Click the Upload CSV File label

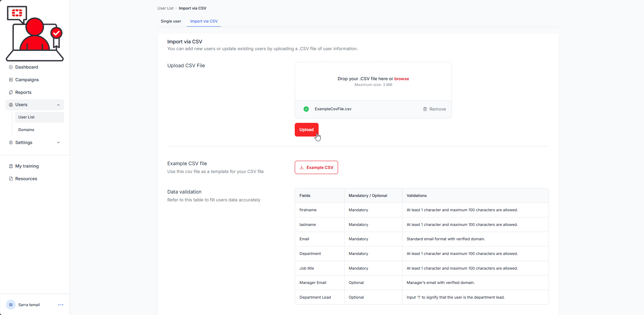tap(186, 66)
